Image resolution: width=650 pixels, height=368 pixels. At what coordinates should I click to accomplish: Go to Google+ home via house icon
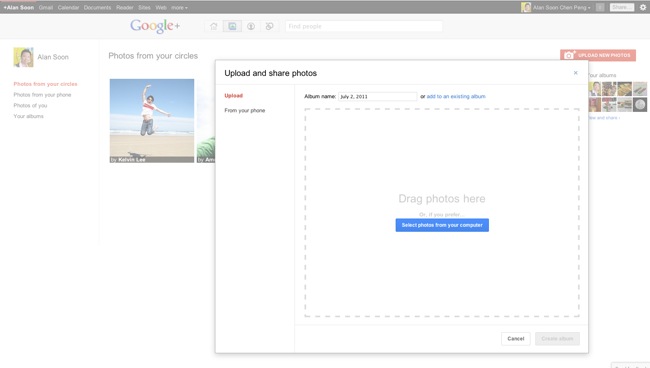(213, 26)
